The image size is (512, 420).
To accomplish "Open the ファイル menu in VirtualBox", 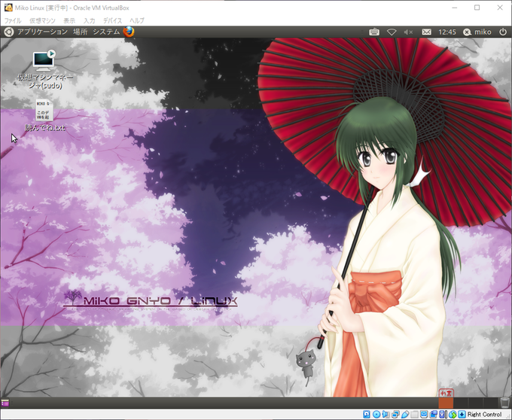I will pyautogui.click(x=13, y=20).
